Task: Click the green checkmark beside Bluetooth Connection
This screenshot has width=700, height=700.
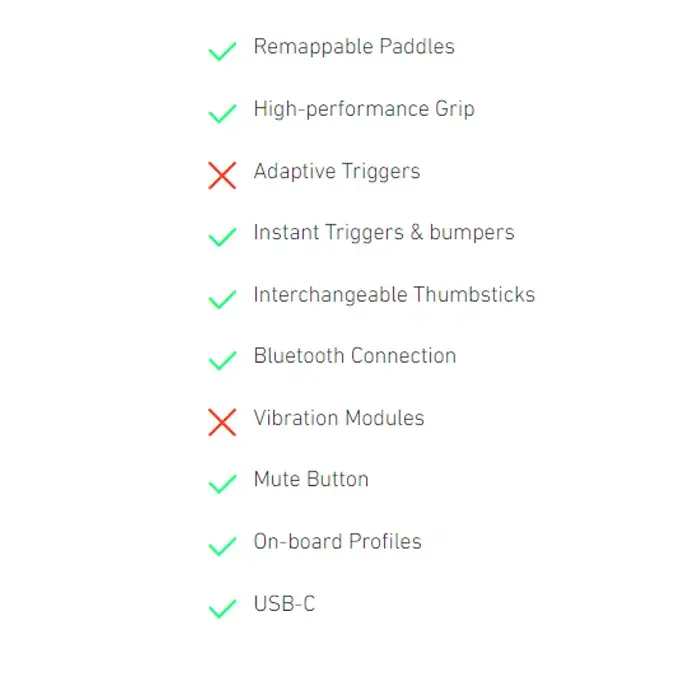Action: pyautogui.click(x=222, y=360)
